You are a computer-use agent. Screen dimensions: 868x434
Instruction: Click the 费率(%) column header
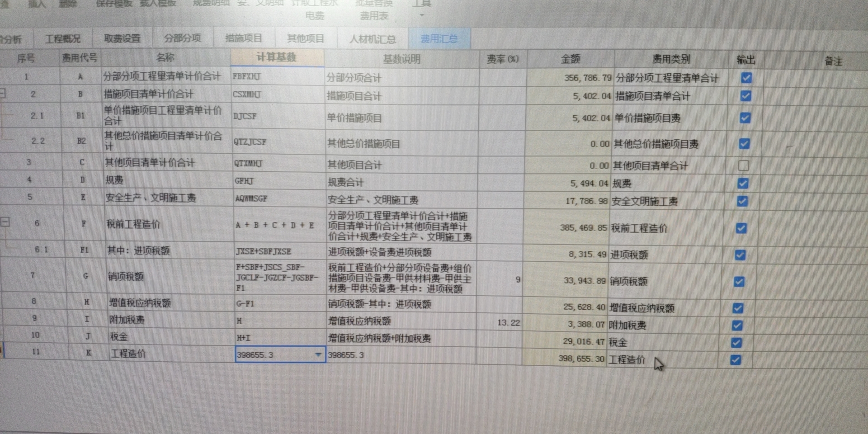503,59
